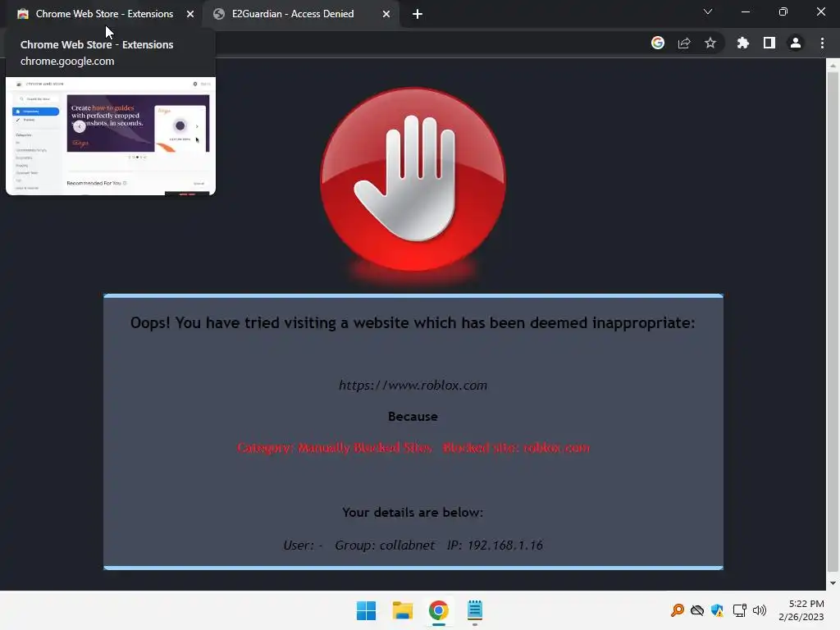The image size is (840, 630).
Task: Click the Chrome Web Store tab preview thumbnail
Action: tap(111, 136)
